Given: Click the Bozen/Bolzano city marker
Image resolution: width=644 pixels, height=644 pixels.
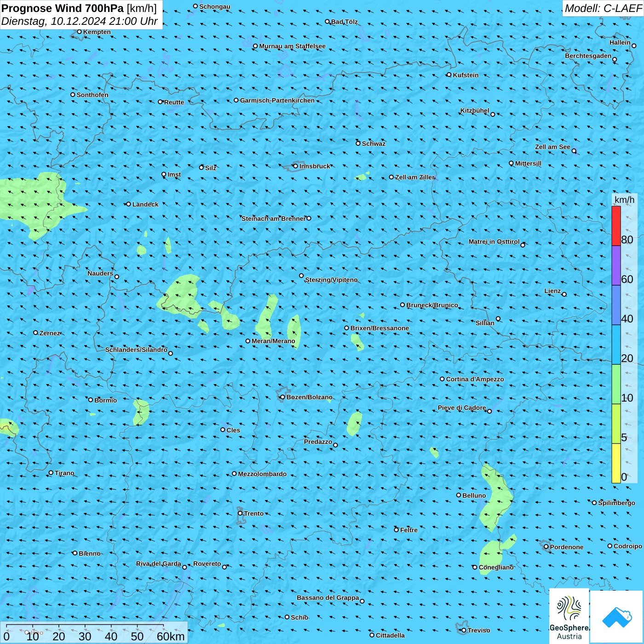Looking at the screenshot, I should click(x=283, y=397).
